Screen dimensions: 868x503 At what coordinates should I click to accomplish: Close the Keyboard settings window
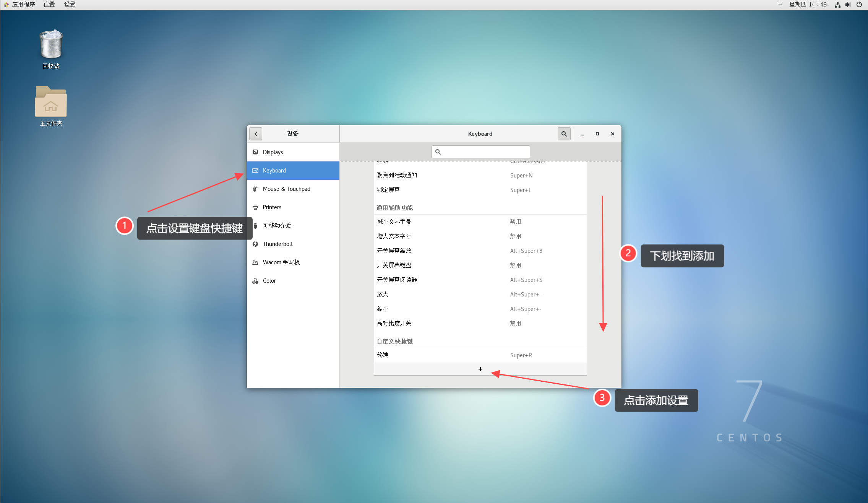613,134
